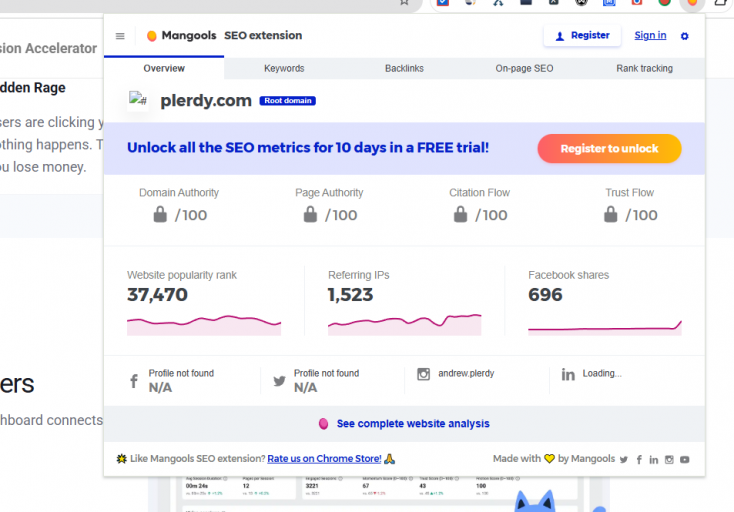Screen dimensions: 734x512
Task: Open Mangools Instagram footer icon
Action: click(x=669, y=460)
